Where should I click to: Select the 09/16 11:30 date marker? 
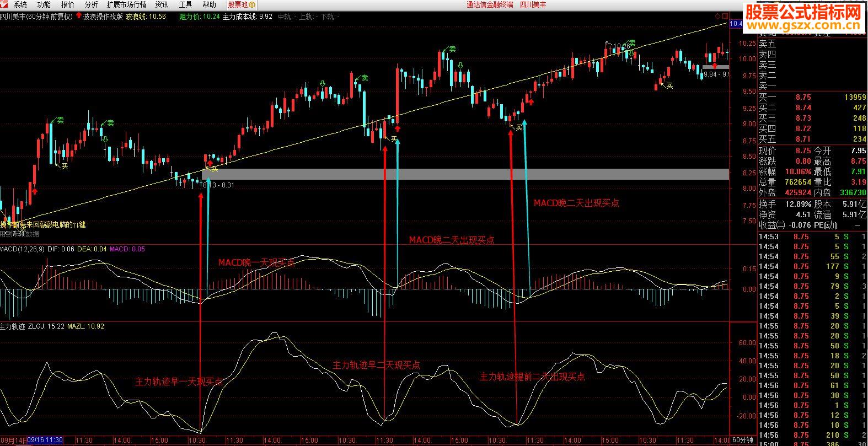[45, 440]
